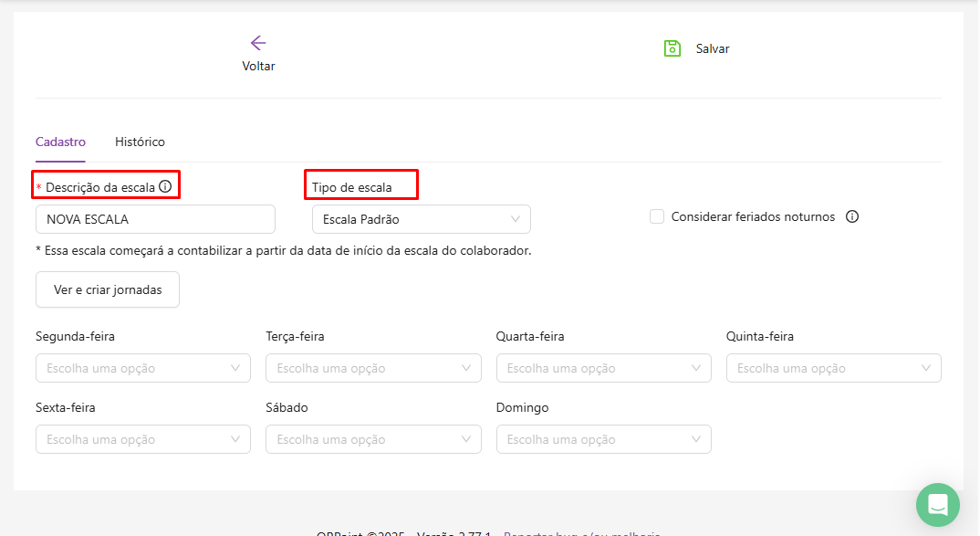The width and height of the screenshot is (980, 536).
Task: Expand the Sexta-feira dropdown
Action: (x=143, y=440)
